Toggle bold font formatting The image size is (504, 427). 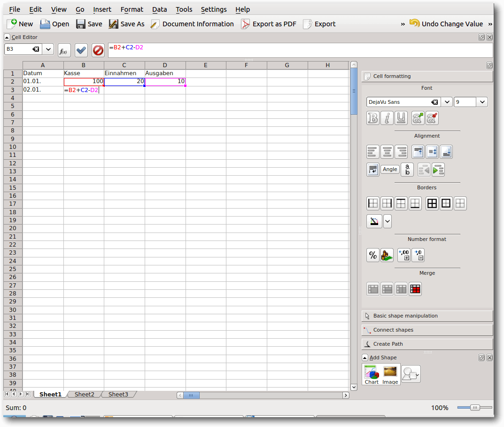pos(373,118)
